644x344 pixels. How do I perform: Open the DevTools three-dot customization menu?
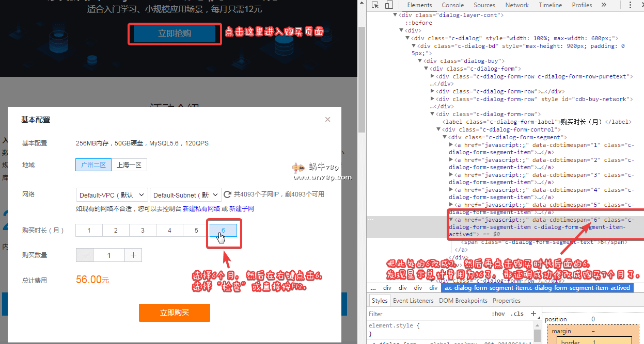click(x=629, y=5)
